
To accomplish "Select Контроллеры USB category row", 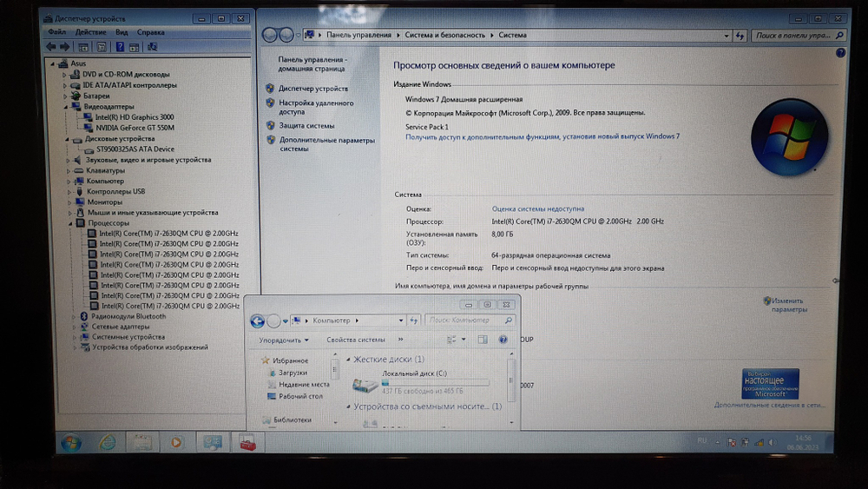I will tap(115, 192).
